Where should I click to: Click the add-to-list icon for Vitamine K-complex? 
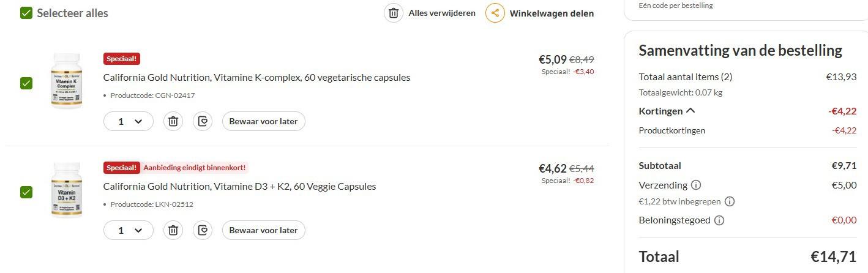[x=203, y=121]
